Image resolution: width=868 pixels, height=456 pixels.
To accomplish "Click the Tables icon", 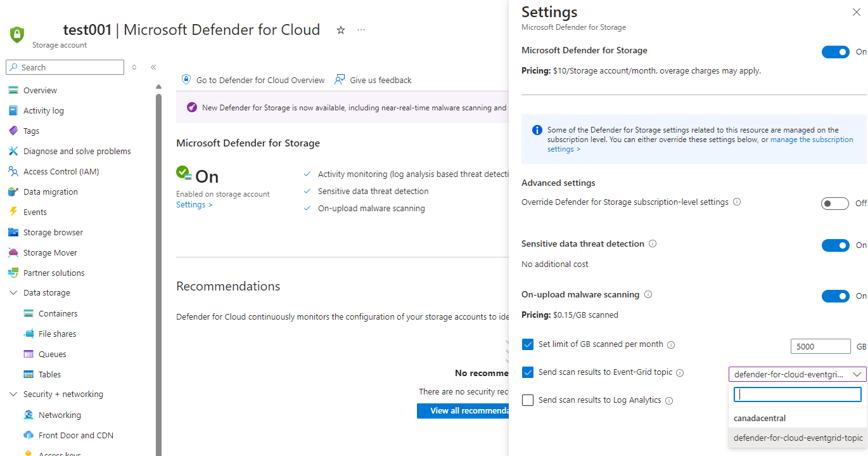I will pos(29,374).
